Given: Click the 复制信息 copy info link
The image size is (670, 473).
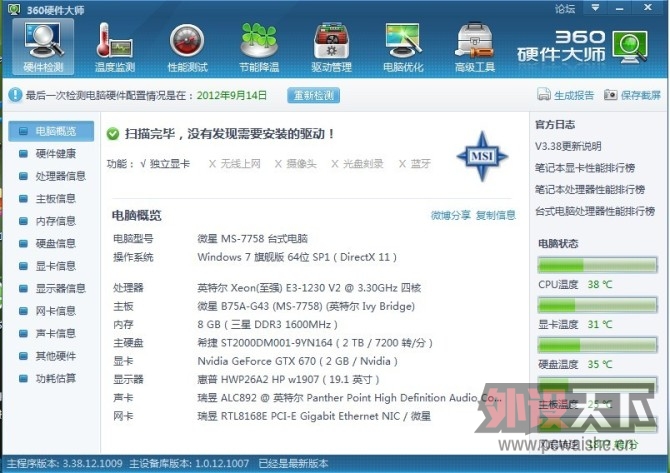Looking at the screenshot, I should click(496, 215).
